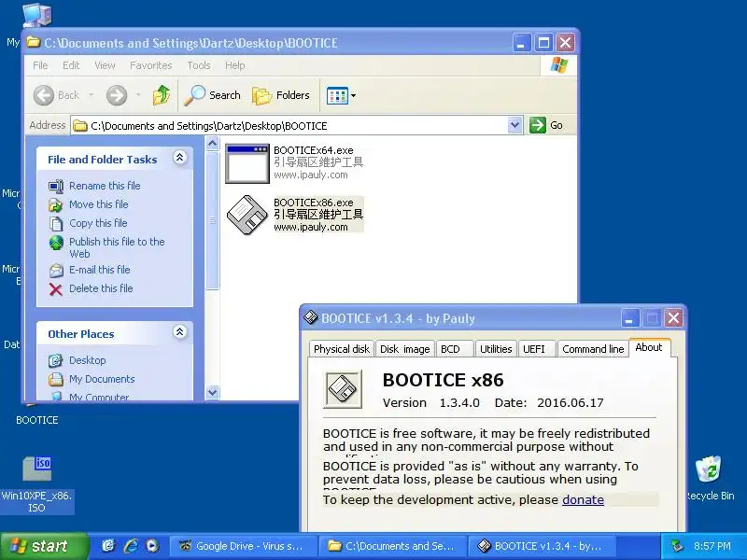Image resolution: width=747 pixels, height=560 pixels.
Task: Click the E-mail envelope icon
Action: pos(56,271)
